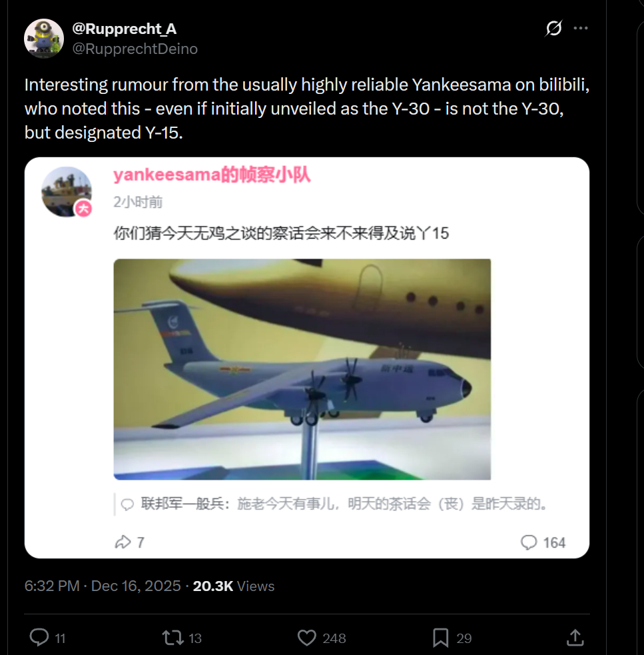Bookmark this post
The height and width of the screenshot is (655, 644).
441,638
